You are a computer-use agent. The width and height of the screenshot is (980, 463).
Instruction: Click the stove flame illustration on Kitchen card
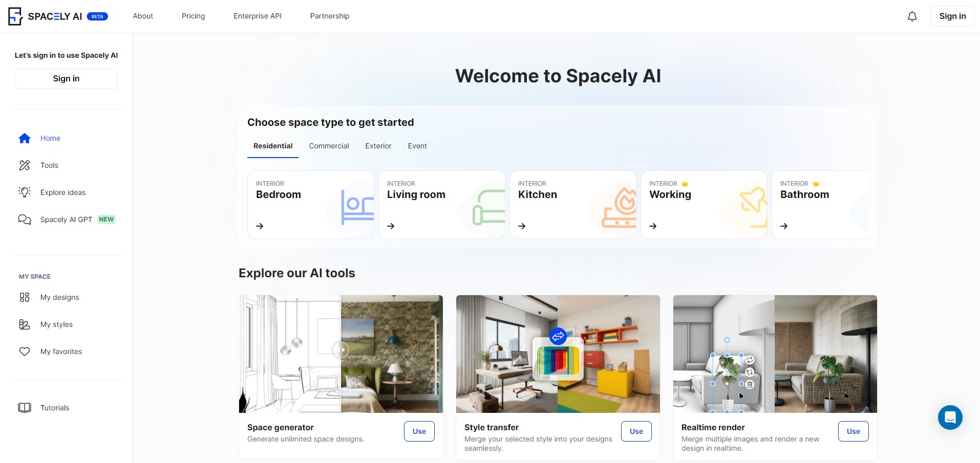(x=619, y=207)
